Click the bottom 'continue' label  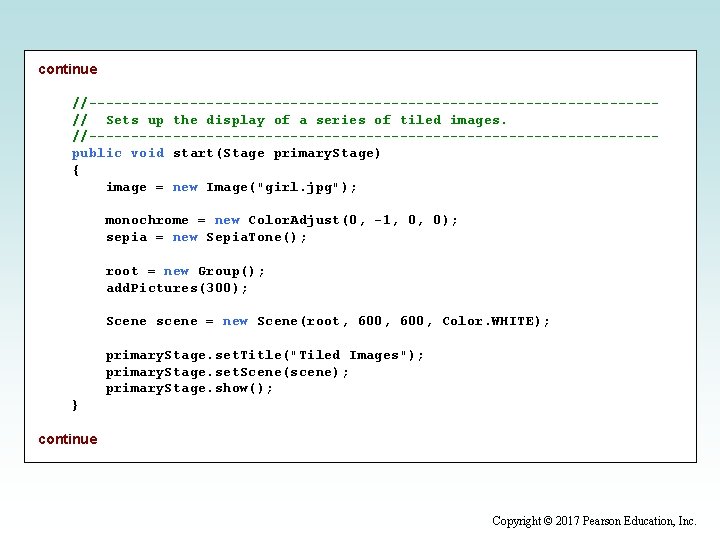(x=68, y=439)
